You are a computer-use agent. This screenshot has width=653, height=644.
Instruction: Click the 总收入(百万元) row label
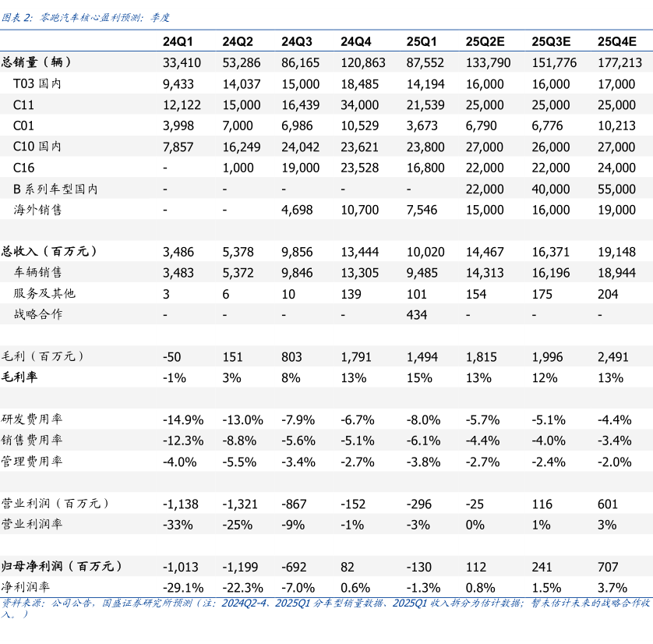(x=49, y=251)
